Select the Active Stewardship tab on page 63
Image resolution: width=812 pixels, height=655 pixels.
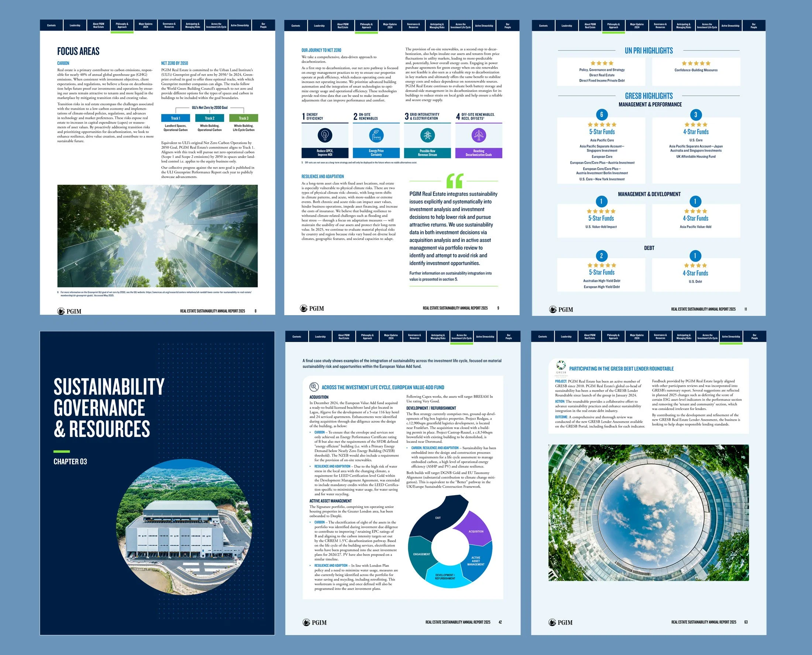pos(731,337)
